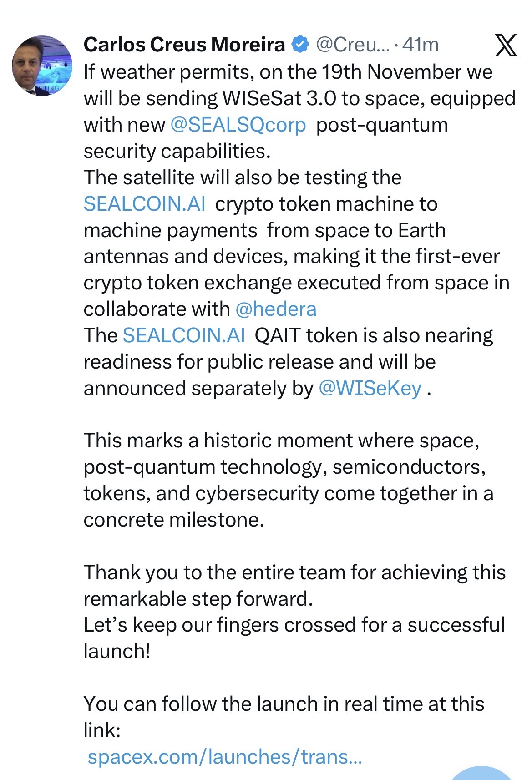Open the @WISeKey mention
The width and height of the screenshot is (532, 780).
pyautogui.click(x=370, y=388)
